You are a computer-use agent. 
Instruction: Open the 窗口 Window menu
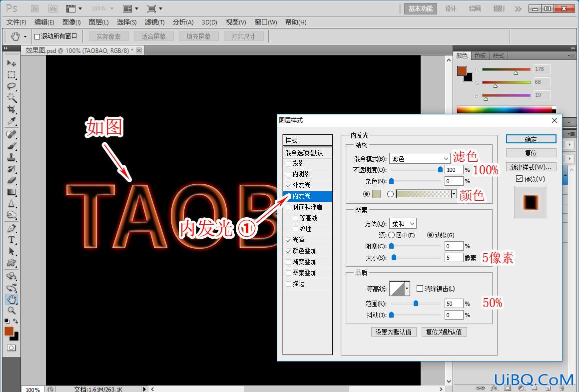click(x=266, y=22)
